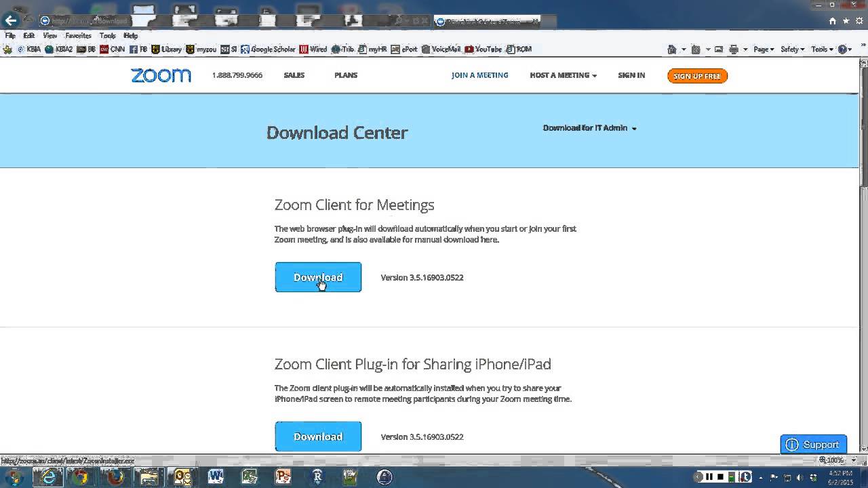Click the page scrollbar up arrow
The image size is (868, 488).
click(x=863, y=63)
